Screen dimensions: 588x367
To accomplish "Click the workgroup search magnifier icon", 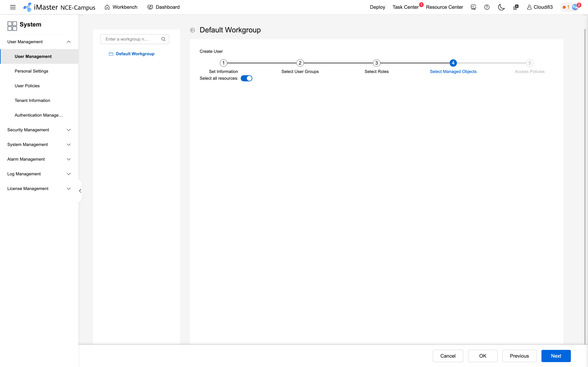I will (x=164, y=39).
